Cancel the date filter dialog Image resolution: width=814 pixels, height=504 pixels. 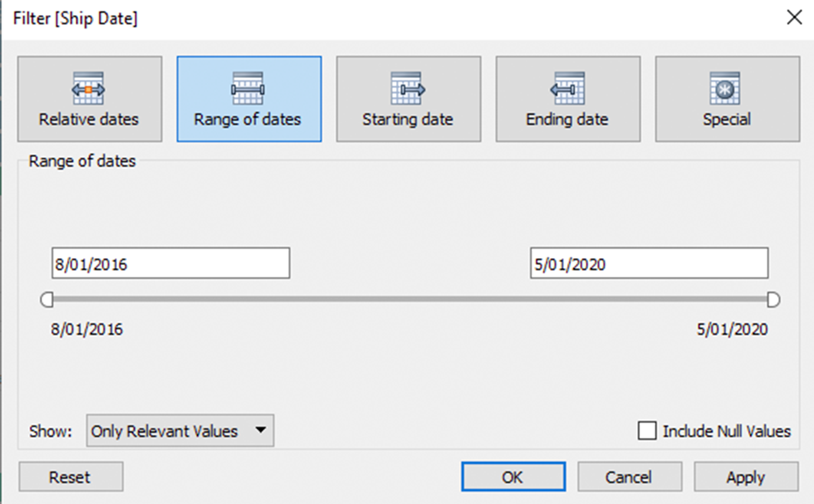(629, 477)
